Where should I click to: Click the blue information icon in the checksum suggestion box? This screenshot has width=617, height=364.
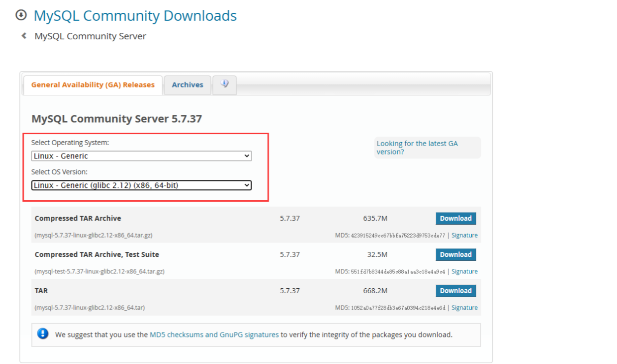tap(43, 334)
